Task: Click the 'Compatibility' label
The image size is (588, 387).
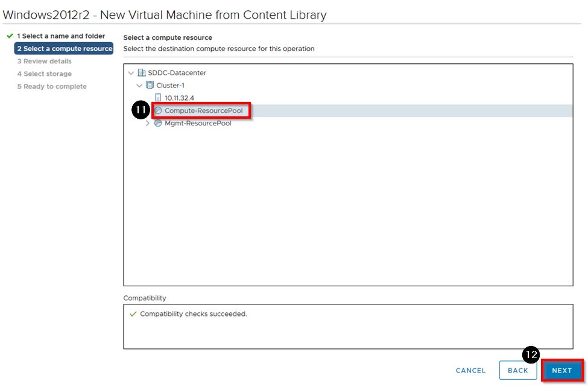Action: point(144,298)
